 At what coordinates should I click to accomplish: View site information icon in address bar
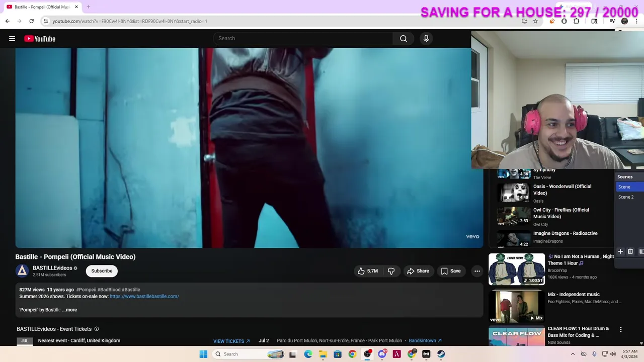pyautogui.click(x=46, y=21)
